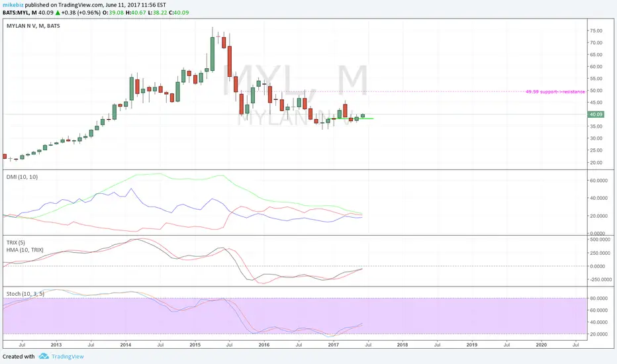Click the -250.0000 label on TRIX axis
Image resolution: width=617 pixels, height=364 pixels.
click(x=600, y=279)
